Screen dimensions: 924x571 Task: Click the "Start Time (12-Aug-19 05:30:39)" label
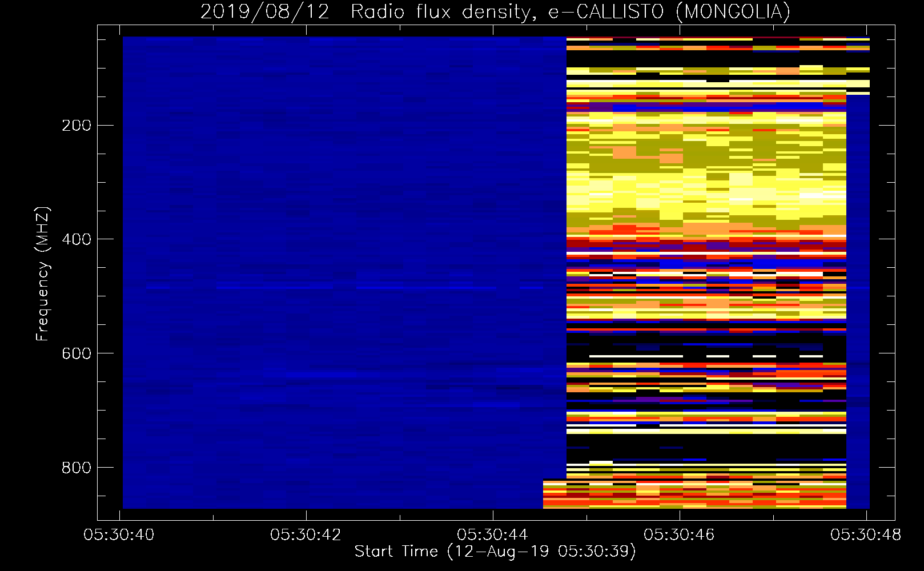[495, 552]
